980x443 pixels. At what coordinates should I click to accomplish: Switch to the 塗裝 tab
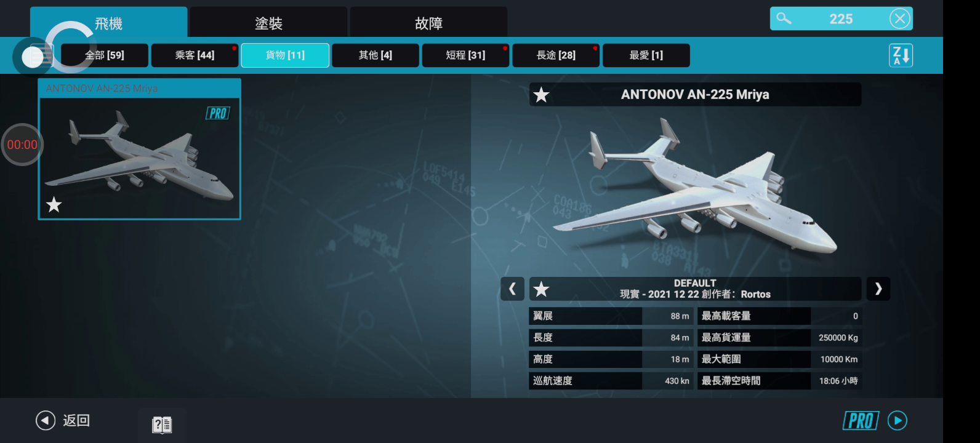[268, 23]
